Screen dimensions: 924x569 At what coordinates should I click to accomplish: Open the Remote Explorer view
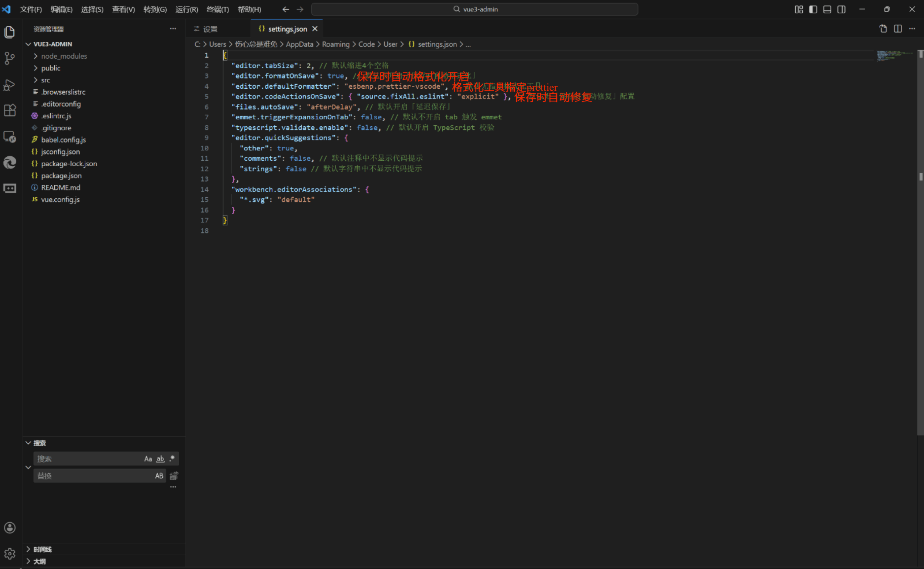point(9,136)
